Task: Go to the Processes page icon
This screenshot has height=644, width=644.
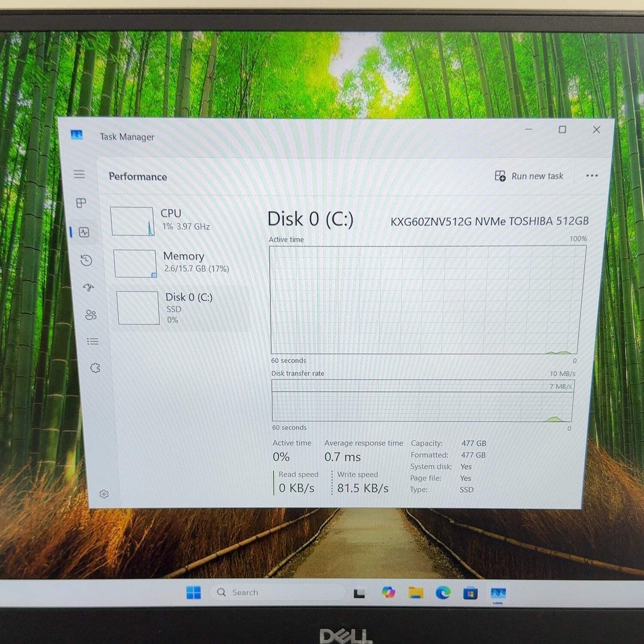Action: [81, 203]
